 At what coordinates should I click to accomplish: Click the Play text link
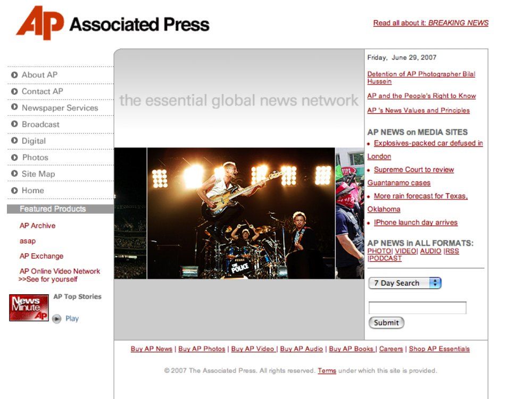pyautogui.click(x=72, y=319)
